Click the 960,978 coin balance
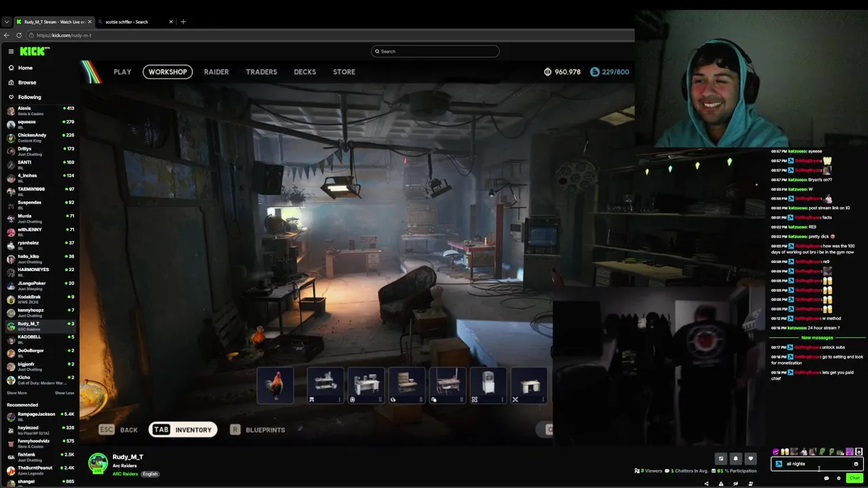The image size is (868, 488). coord(562,72)
